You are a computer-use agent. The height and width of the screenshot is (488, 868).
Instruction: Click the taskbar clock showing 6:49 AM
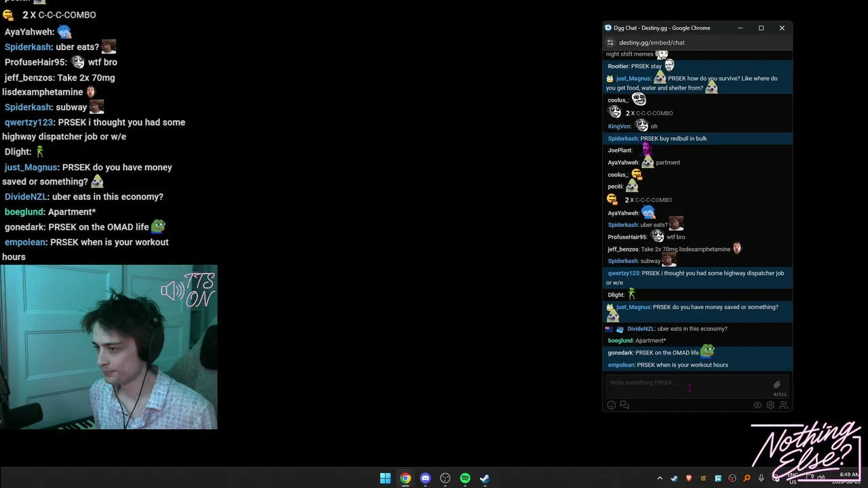(850, 474)
